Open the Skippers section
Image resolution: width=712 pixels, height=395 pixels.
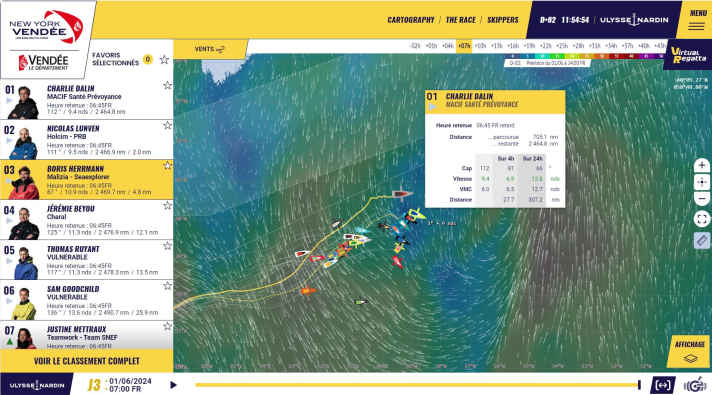503,20
